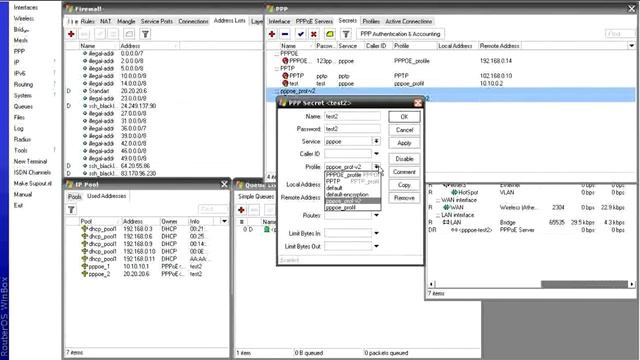Click PPP Authentication & Accounting button
This screenshot has height=360, width=640.
(400, 34)
